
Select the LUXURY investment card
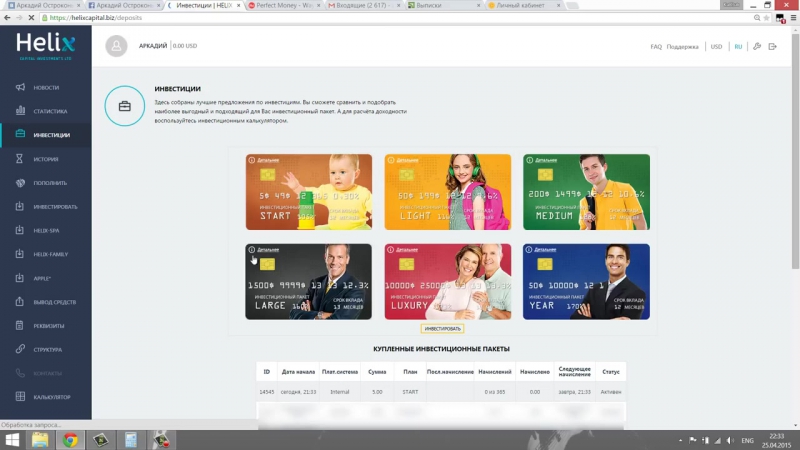coord(447,282)
